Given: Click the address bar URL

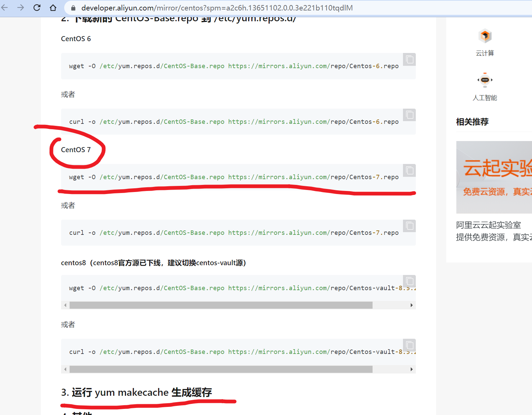Looking at the screenshot, I should [x=216, y=8].
